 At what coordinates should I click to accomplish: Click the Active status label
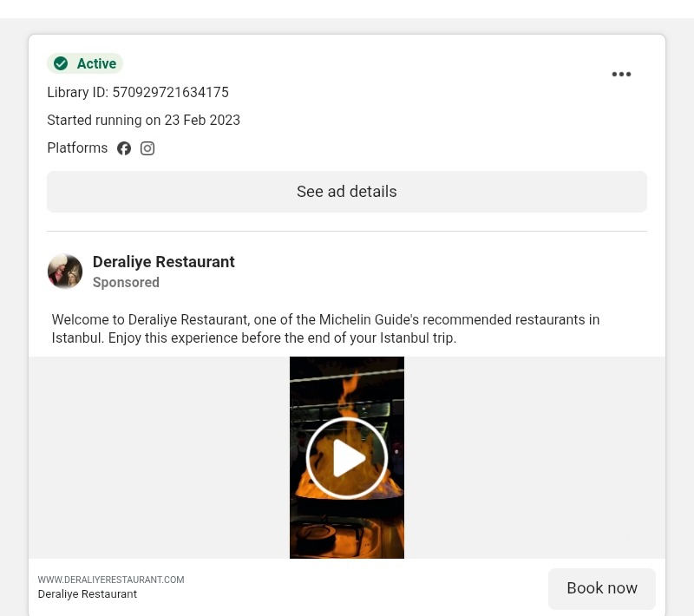(x=96, y=63)
